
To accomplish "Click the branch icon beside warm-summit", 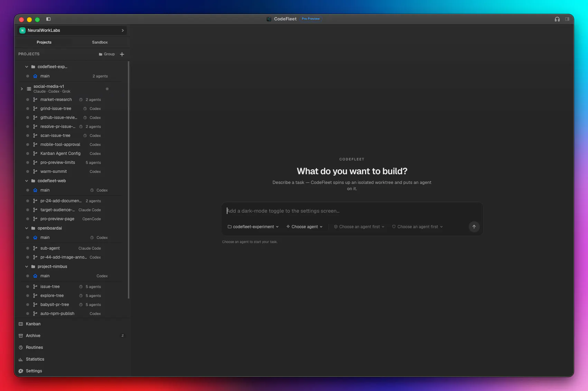I will (35, 171).
